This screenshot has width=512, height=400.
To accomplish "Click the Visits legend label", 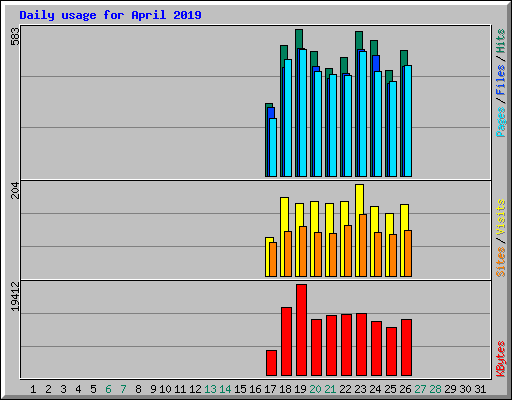I will [500, 217].
